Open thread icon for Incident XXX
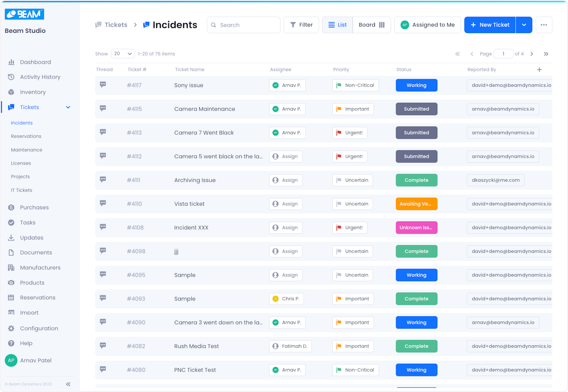 [103, 227]
